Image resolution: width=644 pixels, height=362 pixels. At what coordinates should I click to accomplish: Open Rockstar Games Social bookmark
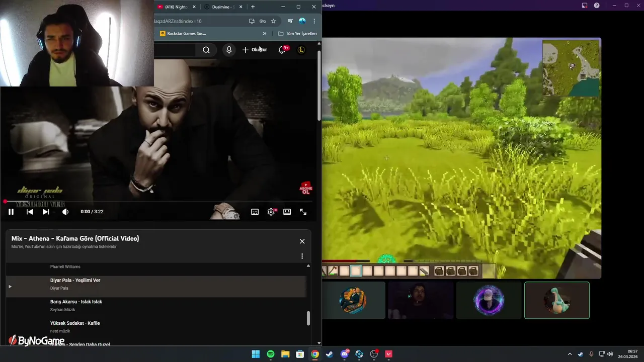click(x=183, y=34)
